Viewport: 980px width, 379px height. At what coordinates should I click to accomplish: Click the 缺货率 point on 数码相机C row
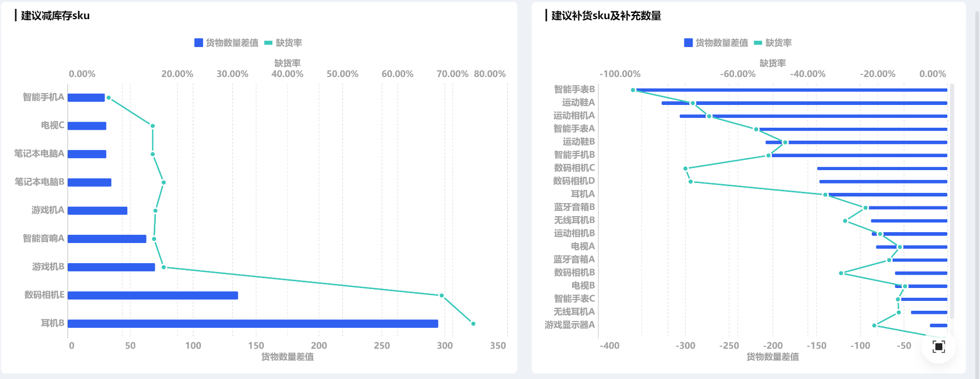pos(685,169)
